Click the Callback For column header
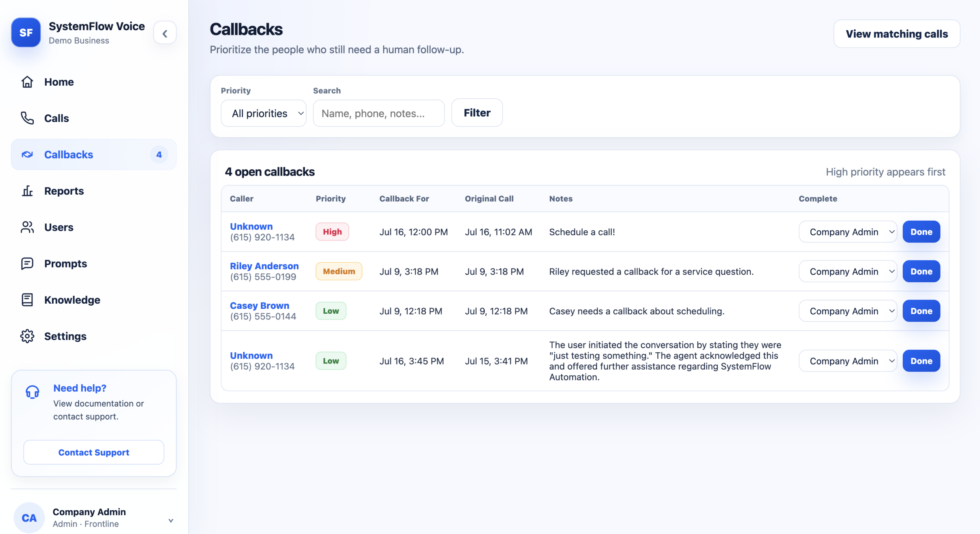980x534 pixels. pos(404,199)
